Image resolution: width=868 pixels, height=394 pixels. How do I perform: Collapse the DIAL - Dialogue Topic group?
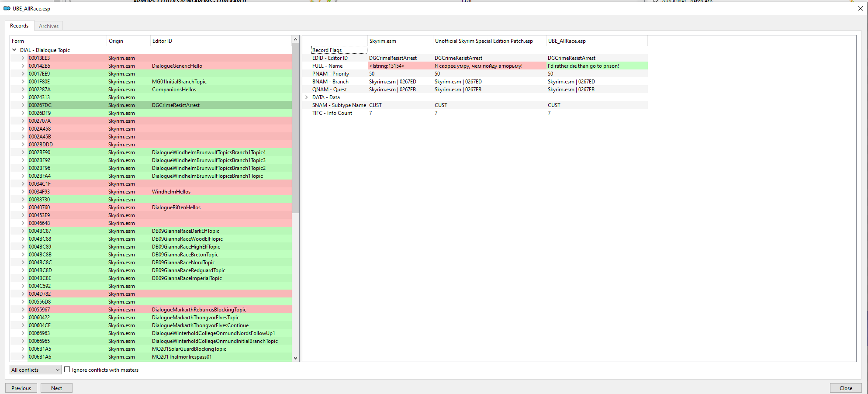[x=14, y=50]
